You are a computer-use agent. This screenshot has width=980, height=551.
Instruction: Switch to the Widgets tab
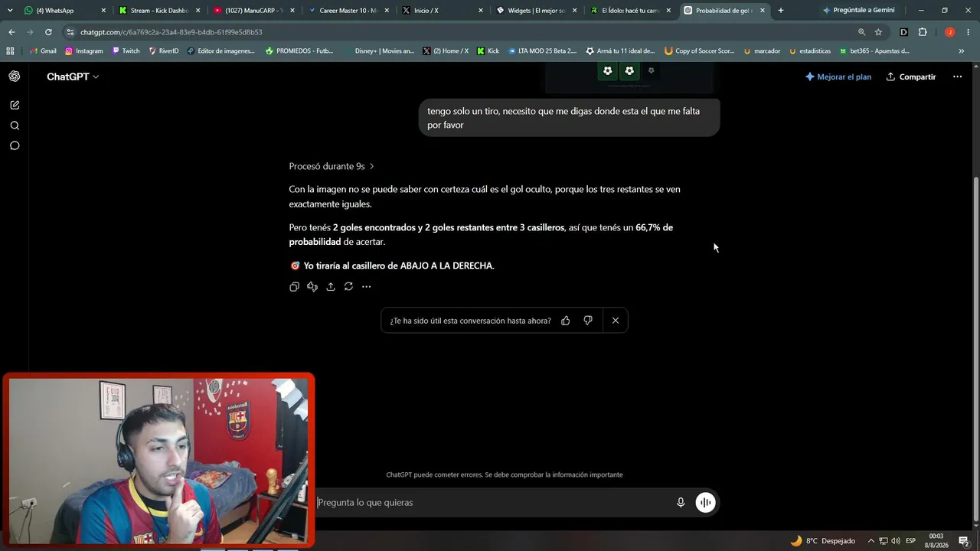point(537,11)
